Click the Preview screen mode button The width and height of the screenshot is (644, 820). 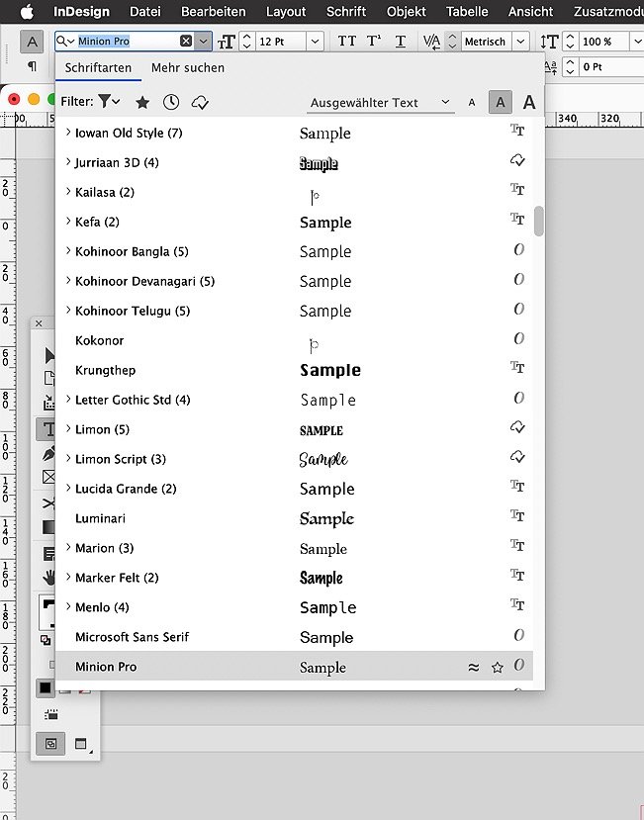[x=82, y=744]
